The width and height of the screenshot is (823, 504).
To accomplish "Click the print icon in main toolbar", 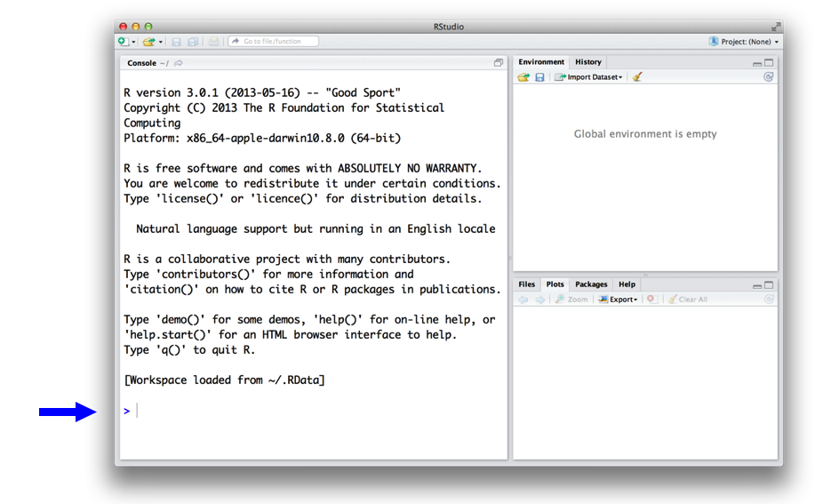I will [x=213, y=42].
